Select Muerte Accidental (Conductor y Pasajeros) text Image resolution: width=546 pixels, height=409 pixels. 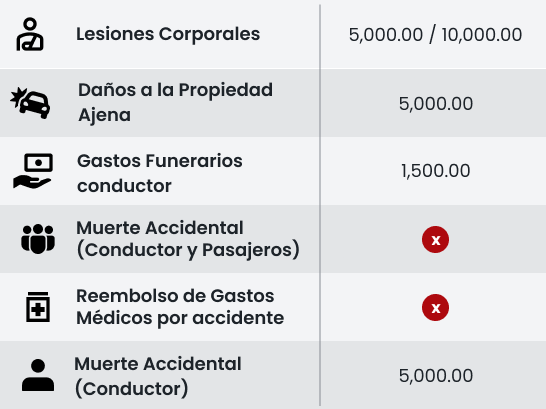pyautogui.click(x=188, y=239)
